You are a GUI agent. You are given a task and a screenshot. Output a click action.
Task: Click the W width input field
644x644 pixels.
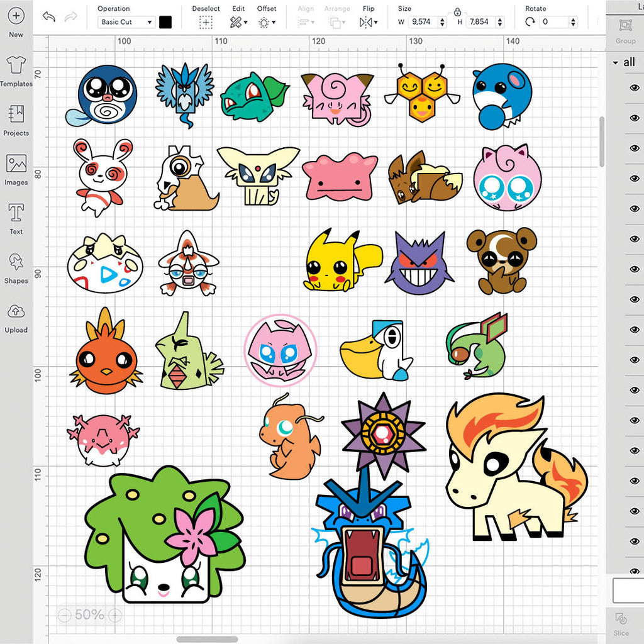[423, 22]
